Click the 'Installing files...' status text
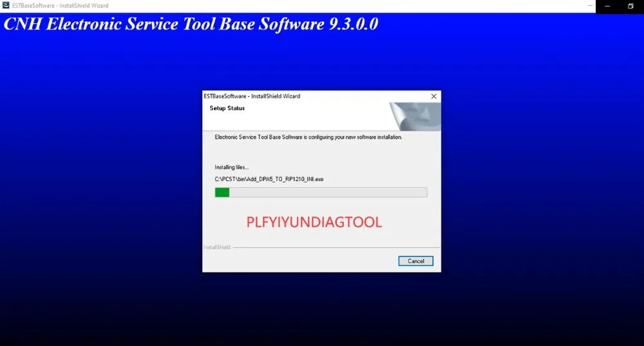Screen dimensions: 644x346 click(x=232, y=168)
